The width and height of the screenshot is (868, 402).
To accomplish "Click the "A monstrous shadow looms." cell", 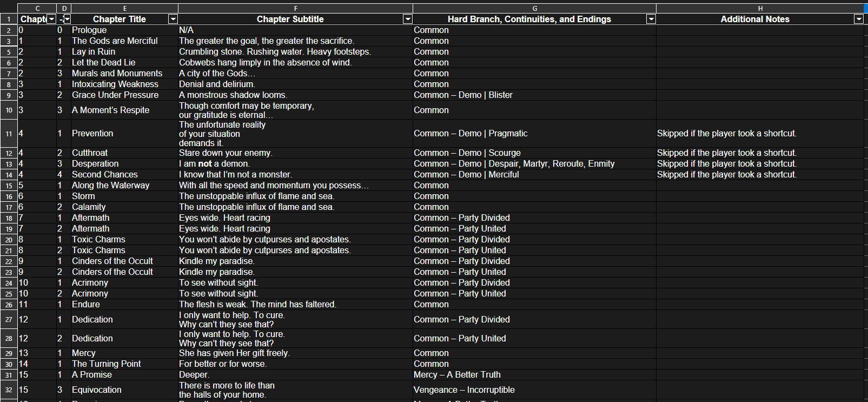I will [x=296, y=95].
